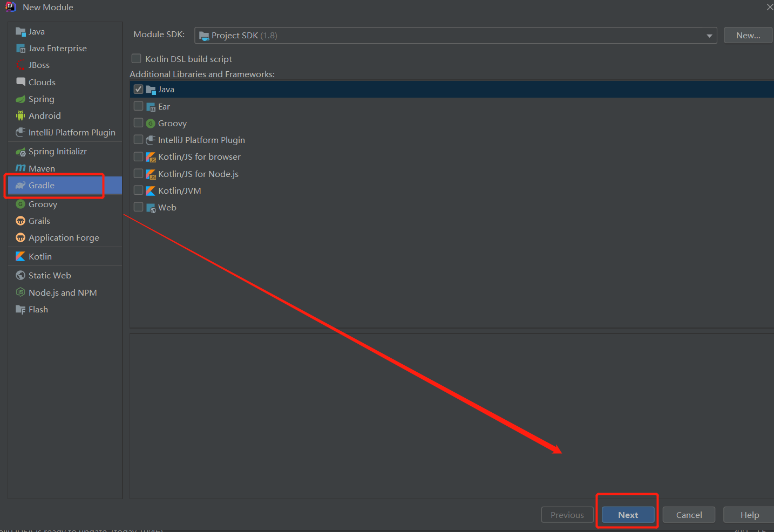
Task: Click the Java framework row label
Action: (x=166, y=90)
